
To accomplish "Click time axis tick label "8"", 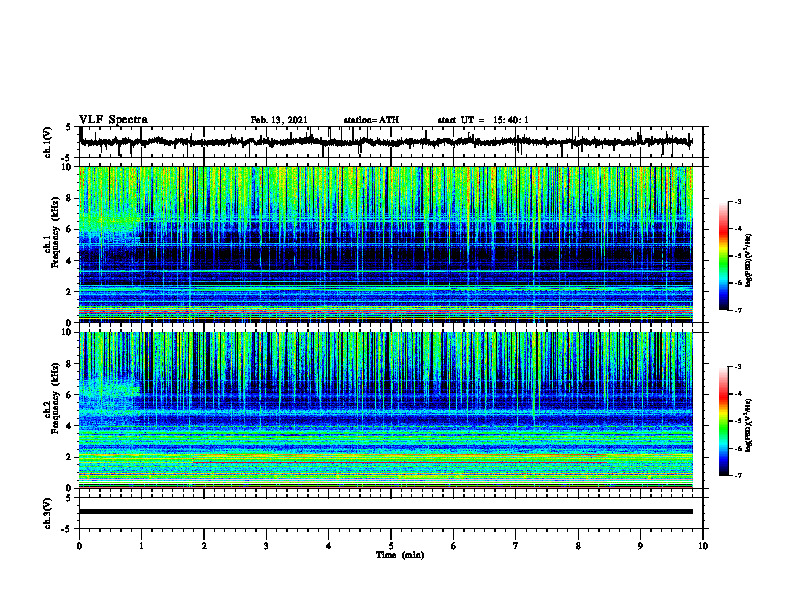I will [x=578, y=546].
